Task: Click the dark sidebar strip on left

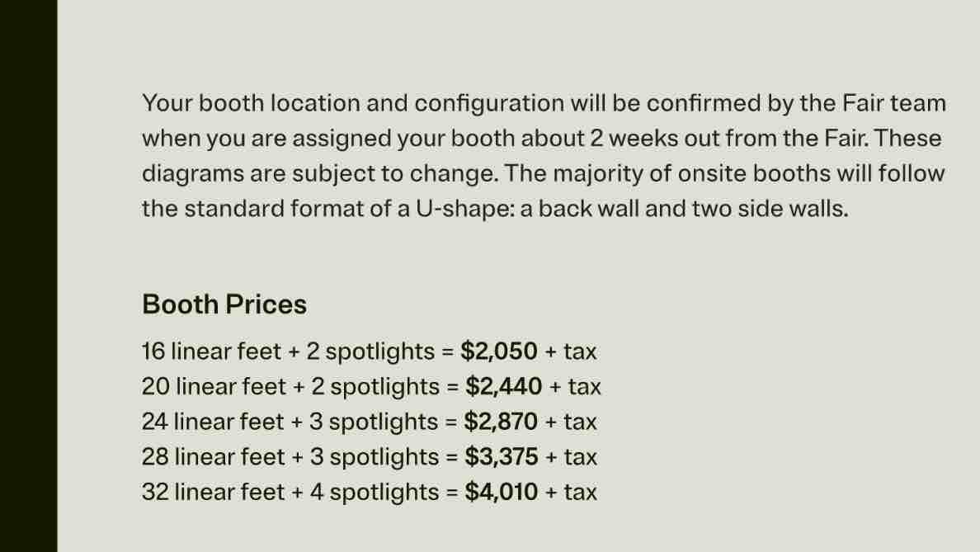Action: (28, 276)
